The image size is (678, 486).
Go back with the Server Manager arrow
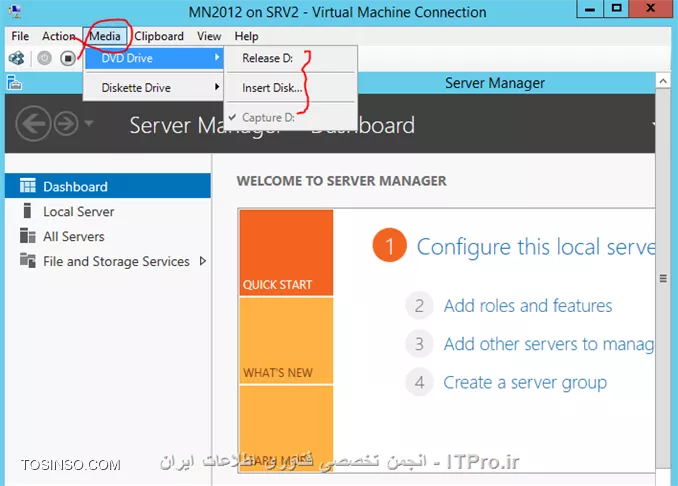tap(33, 124)
